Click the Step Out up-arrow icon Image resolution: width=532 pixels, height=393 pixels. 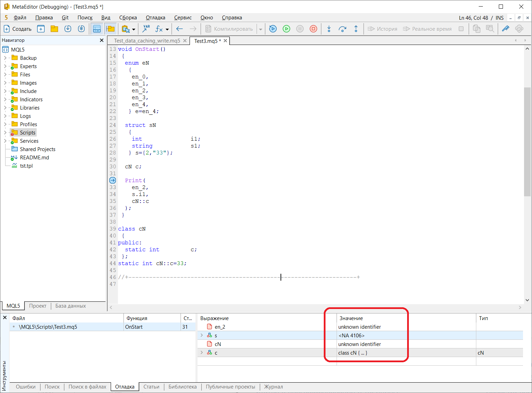pyautogui.click(x=356, y=29)
